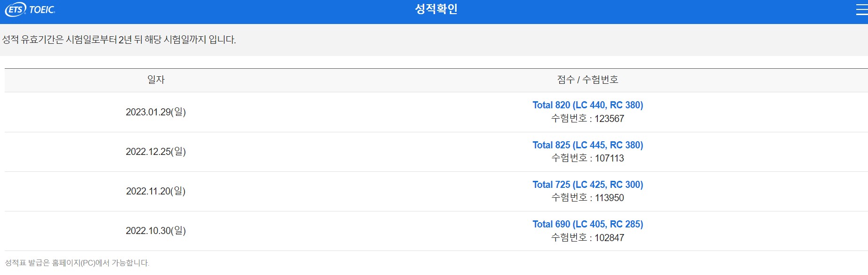
Task: Click the 점수 / 수험번호 column header
Action: 587,80
